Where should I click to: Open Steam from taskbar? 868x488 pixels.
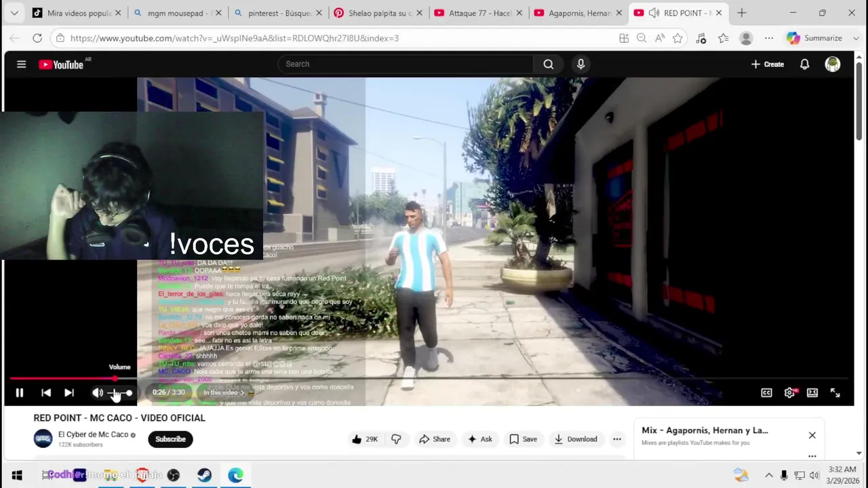pyautogui.click(x=204, y=475)
